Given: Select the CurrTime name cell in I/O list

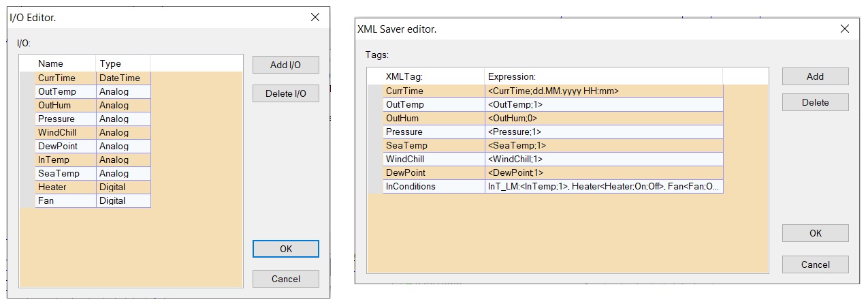Looking at the screenshot, I should pos(65,78).
